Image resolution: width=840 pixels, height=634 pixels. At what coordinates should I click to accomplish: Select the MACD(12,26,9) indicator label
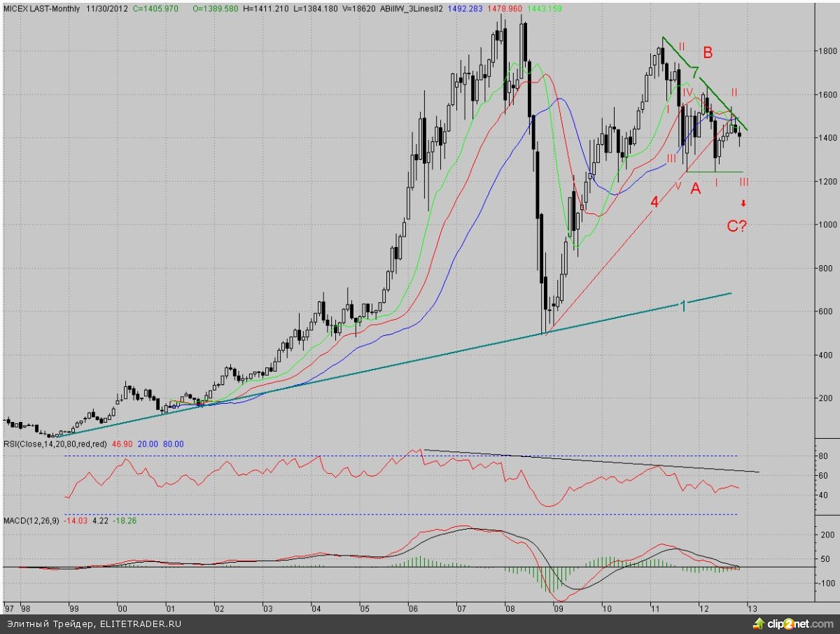point(32,521)
